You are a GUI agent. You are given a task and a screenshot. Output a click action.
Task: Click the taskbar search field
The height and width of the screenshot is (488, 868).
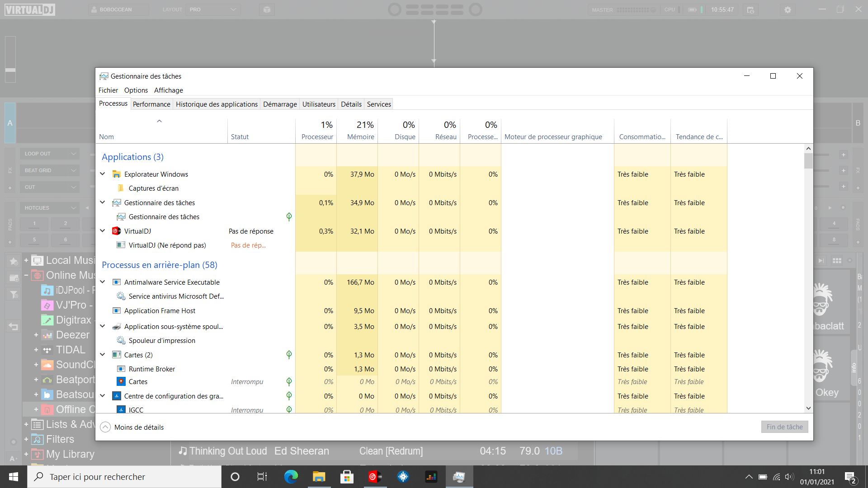tap(124, 477)
